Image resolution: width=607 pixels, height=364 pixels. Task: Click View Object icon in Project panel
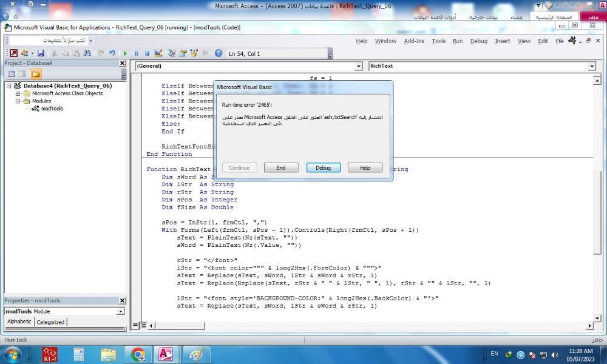[x=22, y=74]
